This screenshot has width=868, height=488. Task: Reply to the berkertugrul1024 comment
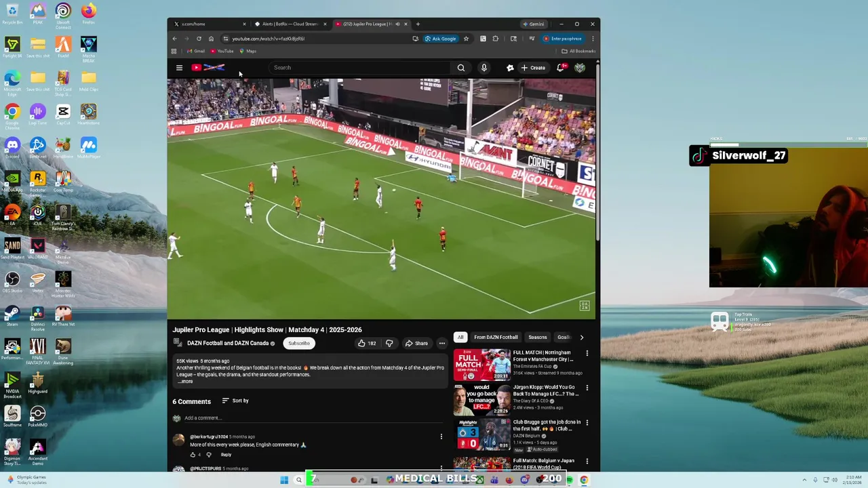pos(226,455)
